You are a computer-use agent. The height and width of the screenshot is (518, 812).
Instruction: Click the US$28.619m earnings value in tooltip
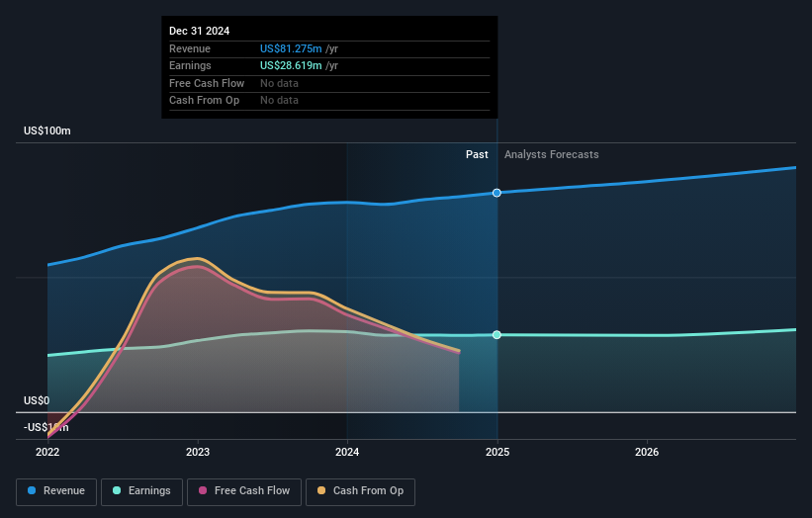coord(291,65)
